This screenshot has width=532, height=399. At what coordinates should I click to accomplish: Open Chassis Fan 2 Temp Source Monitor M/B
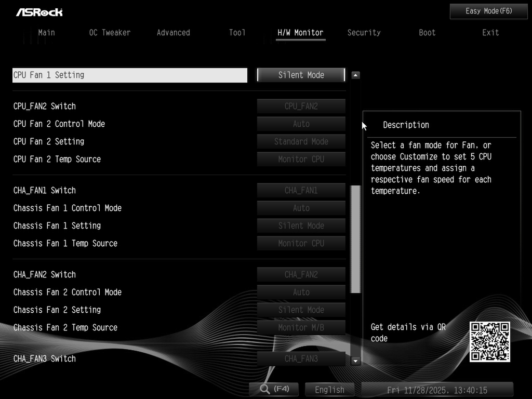coord(301,327)
